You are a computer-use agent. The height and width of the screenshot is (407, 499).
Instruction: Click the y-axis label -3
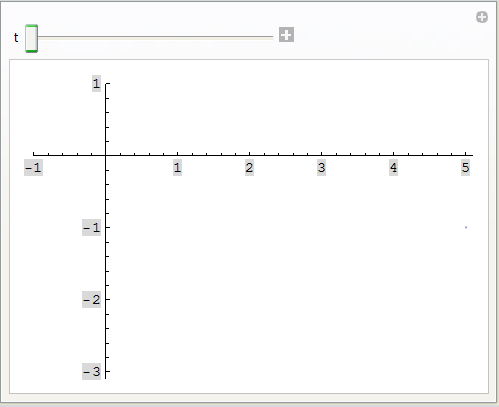(x=91, y=372)
